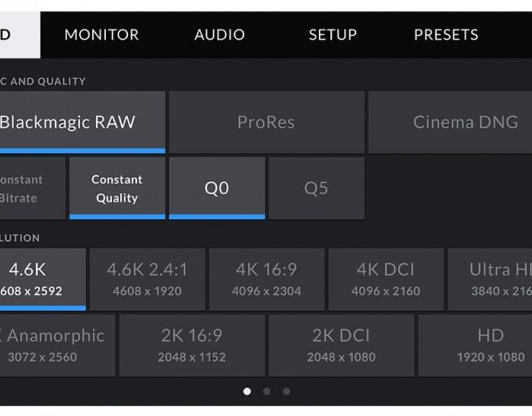Screen dimensions: 532x416
Task: Select Ultra HD 3840 resolution
Action: point(490,279)
